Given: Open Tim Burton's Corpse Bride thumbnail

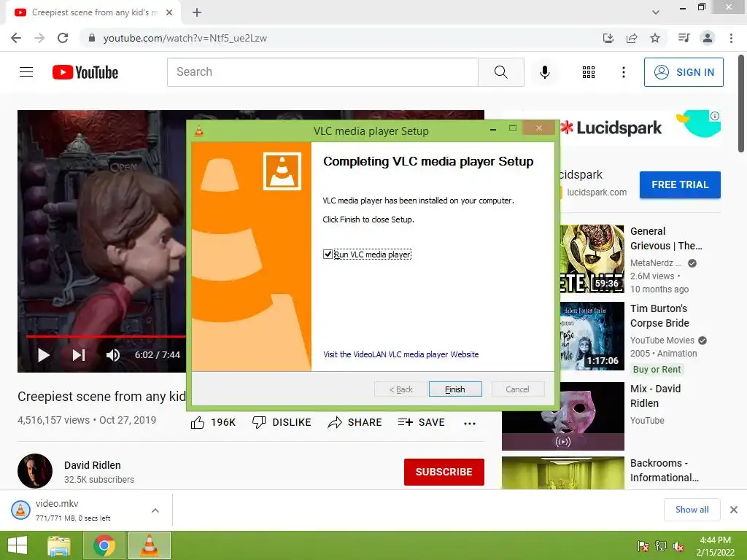Looking at the screenshot, I should (x=592, y=335).
